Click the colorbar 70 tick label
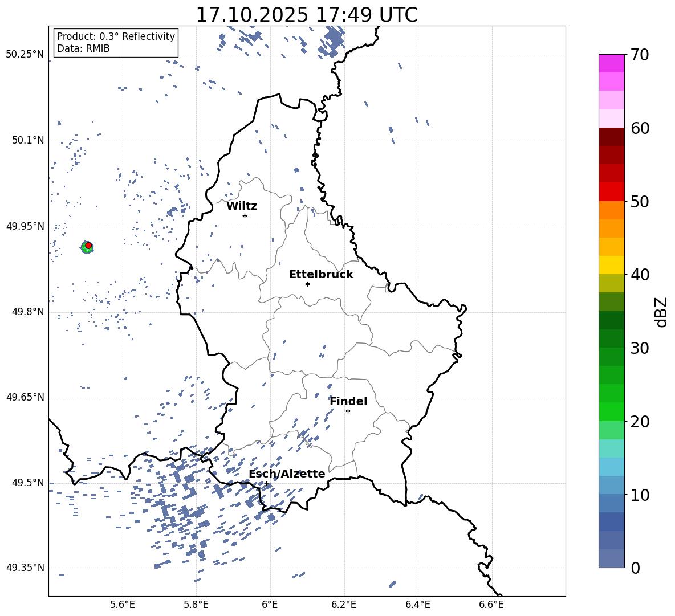The image size is (675, 616). point(639,55)
